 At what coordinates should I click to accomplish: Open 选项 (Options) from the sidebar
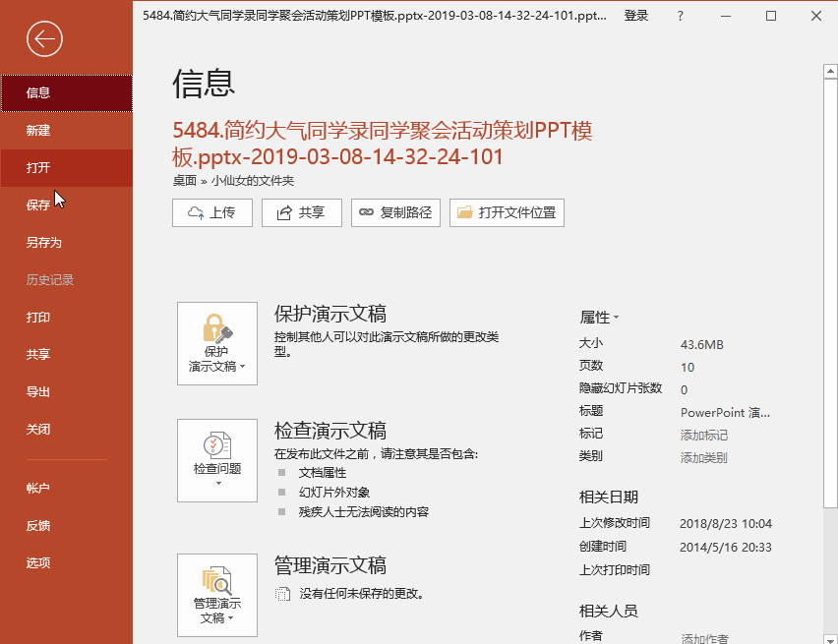[x=37, y=561]
